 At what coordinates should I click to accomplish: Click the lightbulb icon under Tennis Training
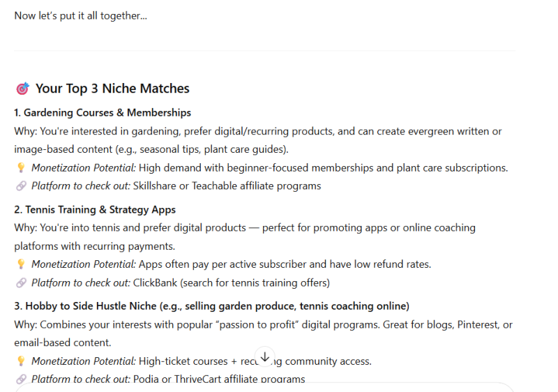tap(21, 264)
